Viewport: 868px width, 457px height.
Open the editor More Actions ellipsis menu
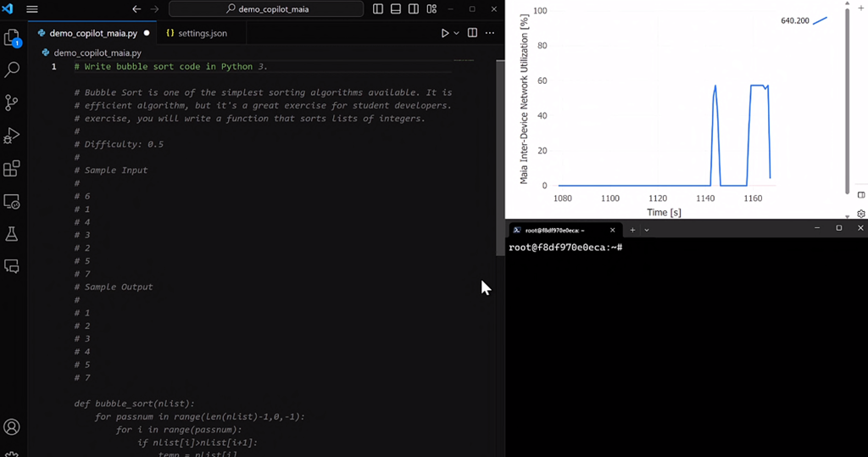(x=490, y=33)
